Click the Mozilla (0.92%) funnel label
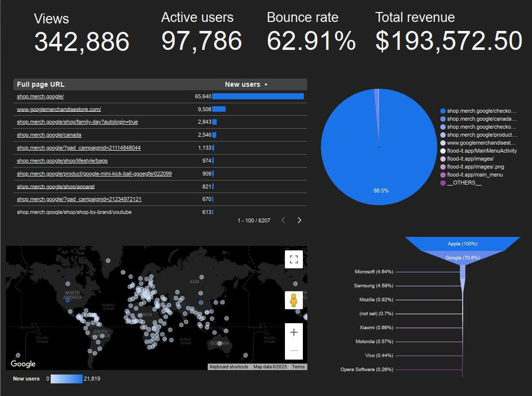 point(376,300)
